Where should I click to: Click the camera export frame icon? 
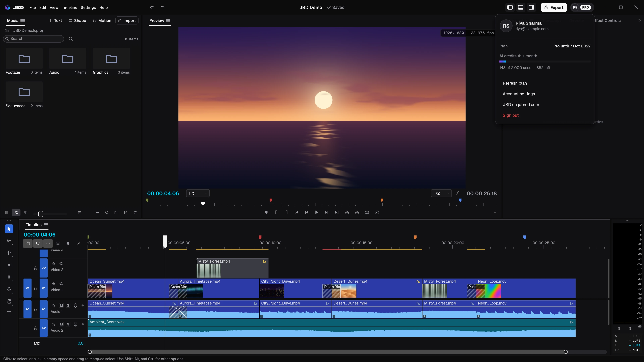click(x=367, y=212)
